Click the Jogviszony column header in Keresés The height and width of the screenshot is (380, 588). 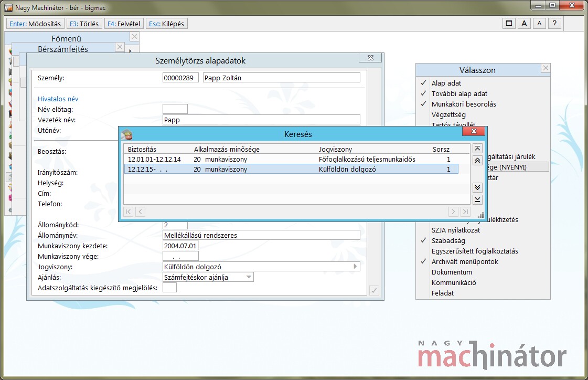point(335,149)
